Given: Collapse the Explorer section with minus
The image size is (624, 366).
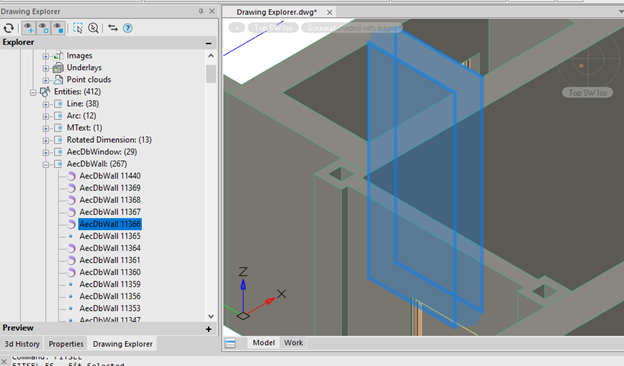Looking at the screenshot, I should coord(209,43).
